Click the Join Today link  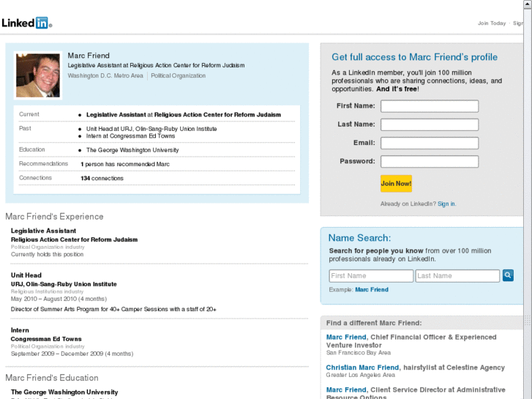[492, 23]
